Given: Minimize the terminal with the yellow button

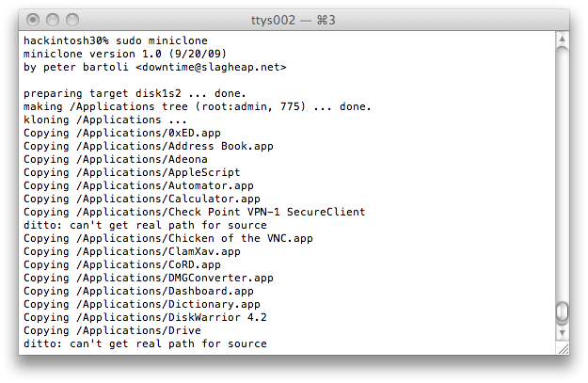Looking at the screenshot, I should click(54, 19).
